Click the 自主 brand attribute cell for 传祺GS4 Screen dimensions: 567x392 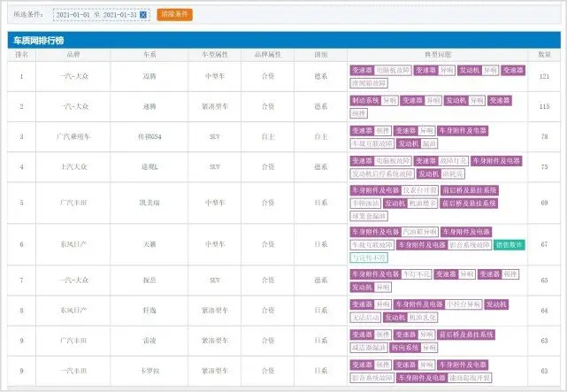click(x=268, y=136)
